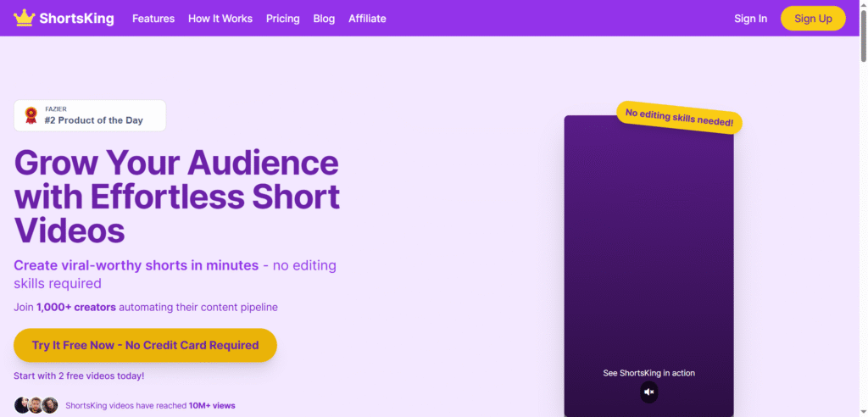Click 'See ShortsKing in action' caption
Viewport: 868px width, 417px height.
648,373
